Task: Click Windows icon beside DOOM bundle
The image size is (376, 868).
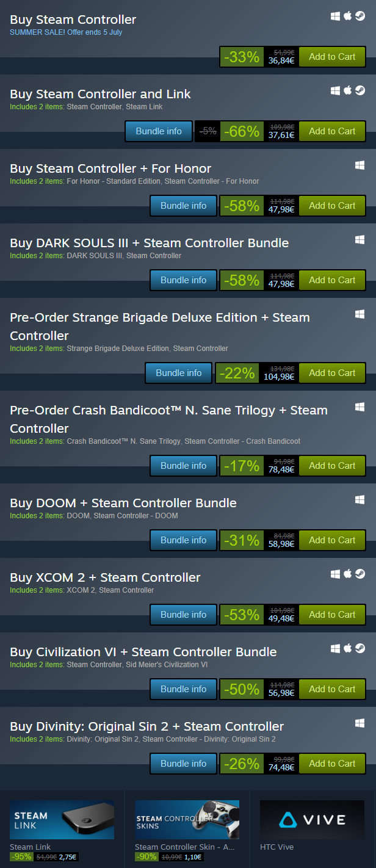Action: point(360,500)
